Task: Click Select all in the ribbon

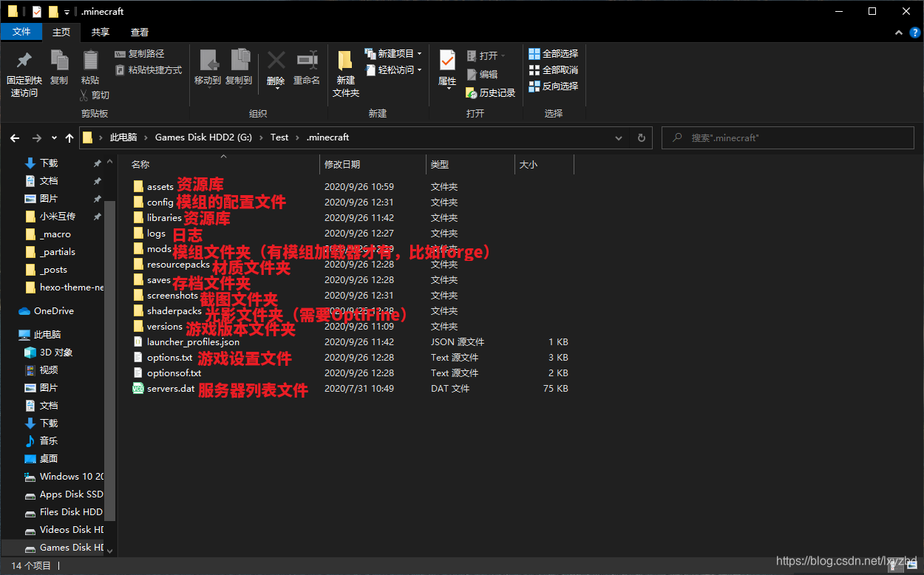Action: pos(554,54)
